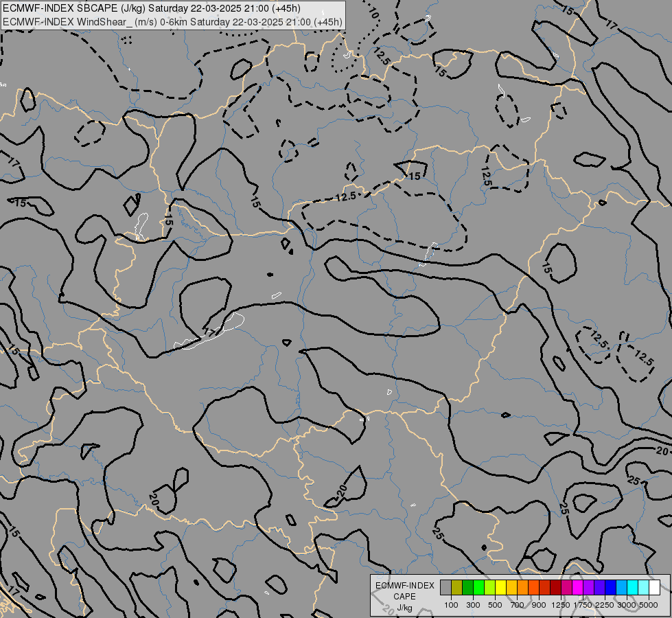Click the "500" legend tick label

[495, 605]
